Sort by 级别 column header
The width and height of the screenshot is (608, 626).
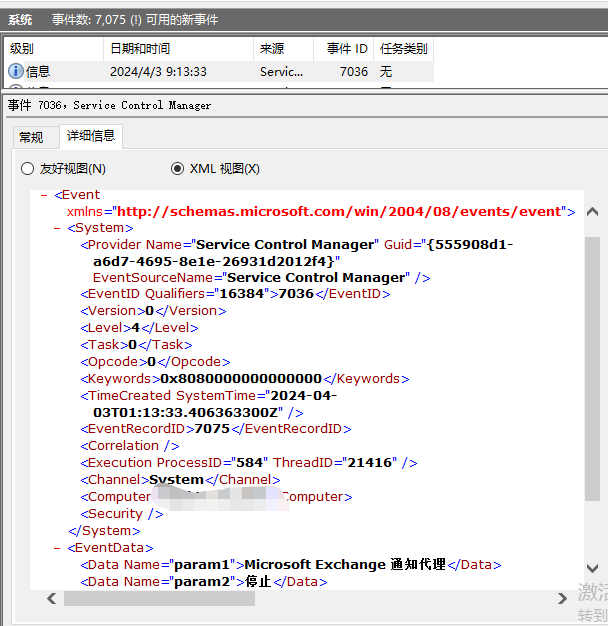tap(54, 49)
